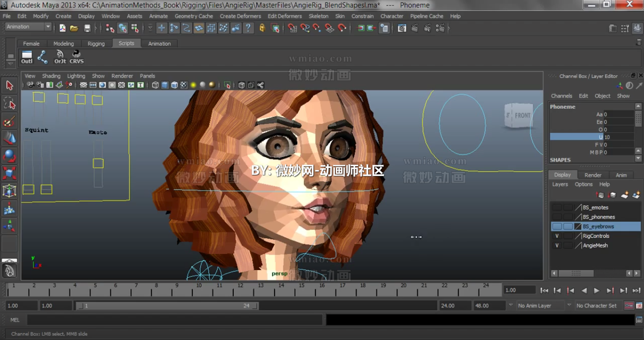Go to start of playback range
The image size is (644, 340).
pos(544,291)
